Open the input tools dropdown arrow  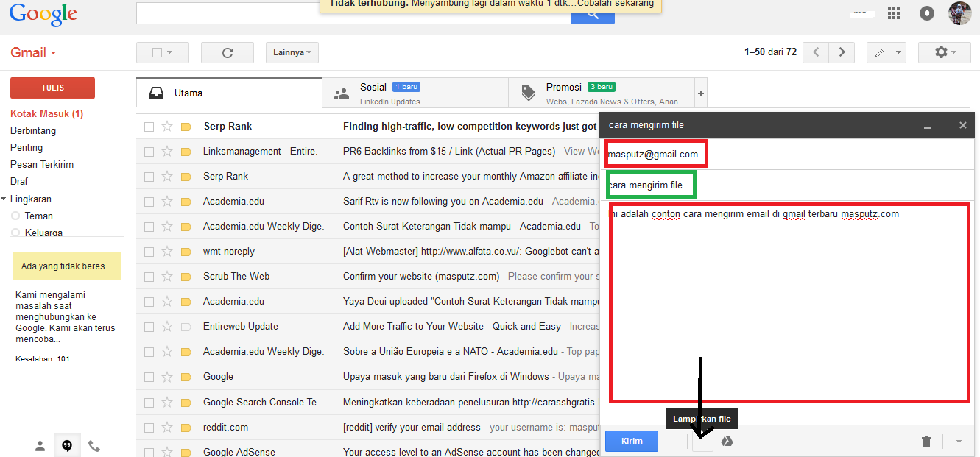pyautogui.click(x=898, y=52)
